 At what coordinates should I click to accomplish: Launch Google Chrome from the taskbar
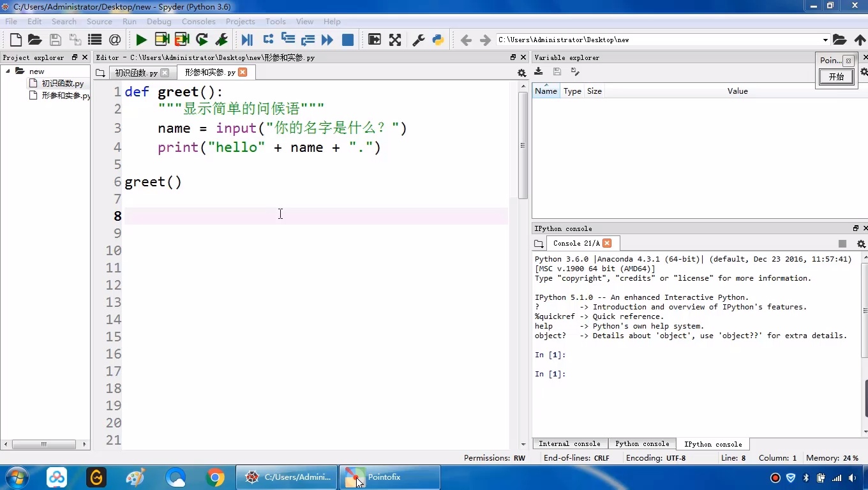[x=215, y=477]
